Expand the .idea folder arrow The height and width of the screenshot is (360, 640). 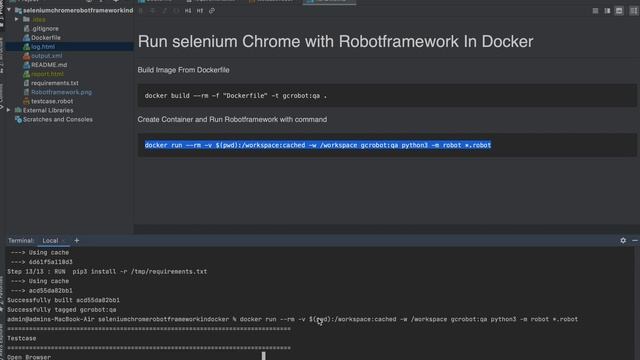pyautogui.click(x=17, y=19)
